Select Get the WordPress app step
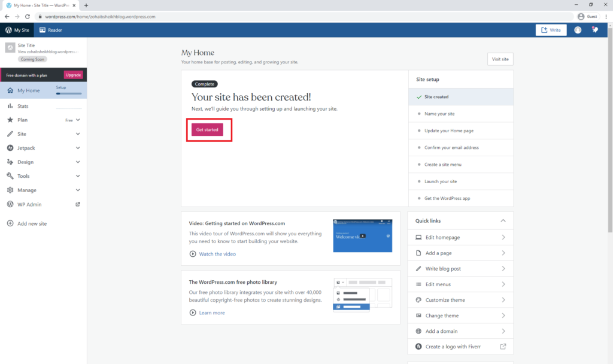Image resolution: width=613 pixels, height=364 pixels. (x=461, y=198)
